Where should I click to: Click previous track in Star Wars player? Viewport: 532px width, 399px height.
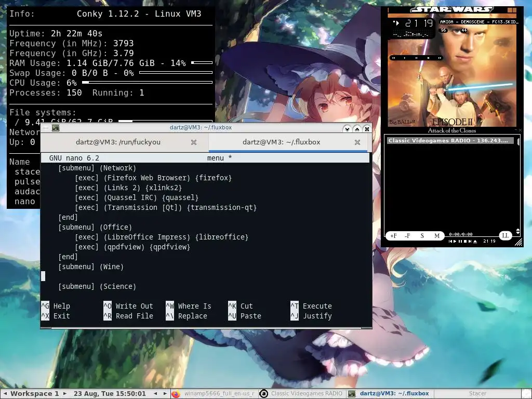pos(394,58)
